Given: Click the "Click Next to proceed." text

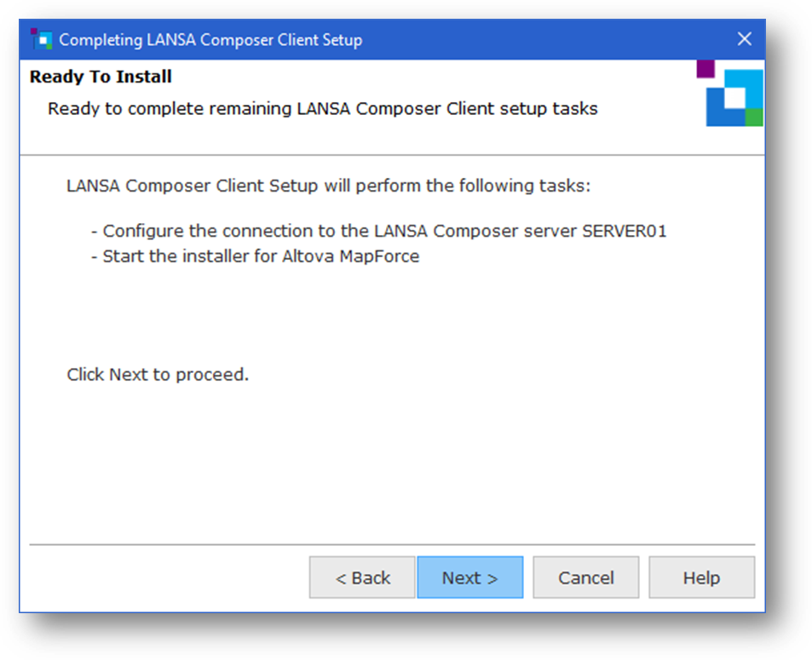Looking at the screenshot, I should tap(158, 374).
